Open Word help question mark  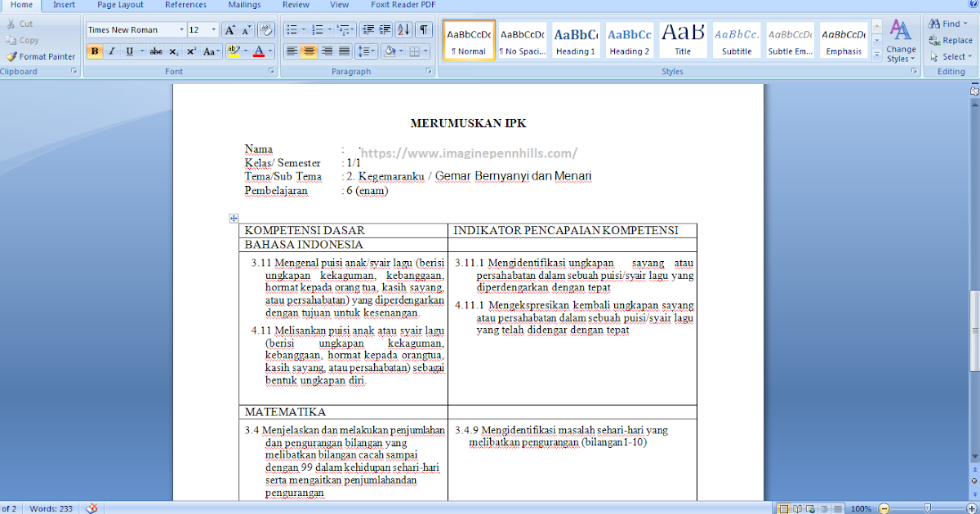coord(973,4)
